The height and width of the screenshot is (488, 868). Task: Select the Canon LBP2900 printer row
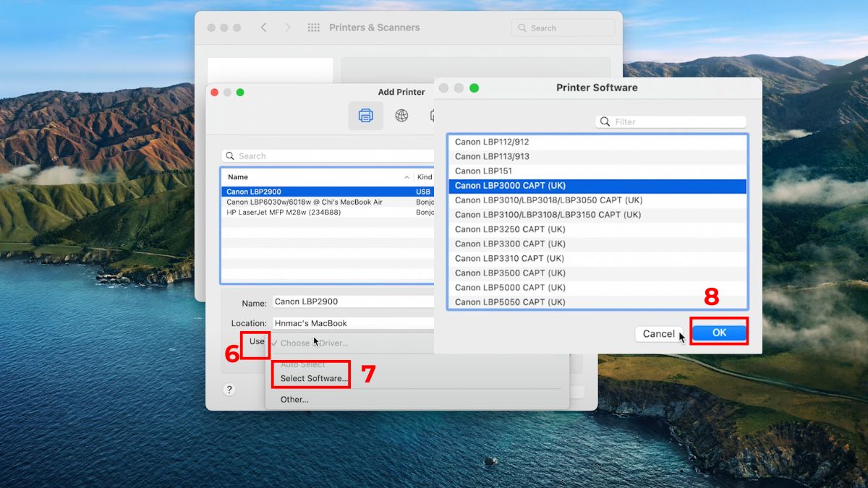tap(328, 192)
